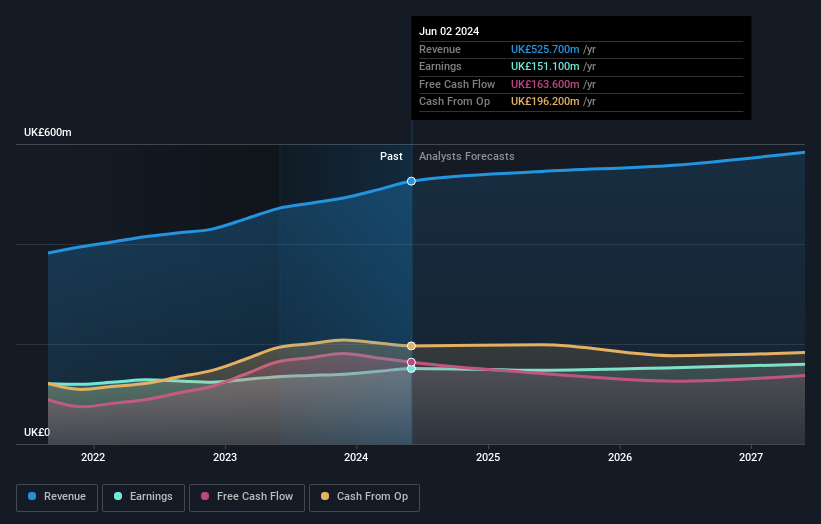The height and width of the screenshot is (524, 821).
Task: Click the Jun 02 2024 tooltip date
Action: 449,31
